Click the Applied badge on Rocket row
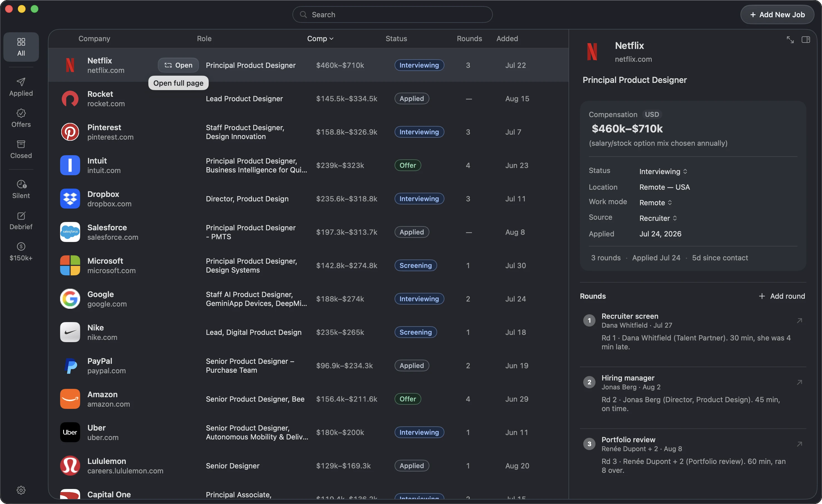The height and width of the screenshot is (504, 822). [412, 99]
